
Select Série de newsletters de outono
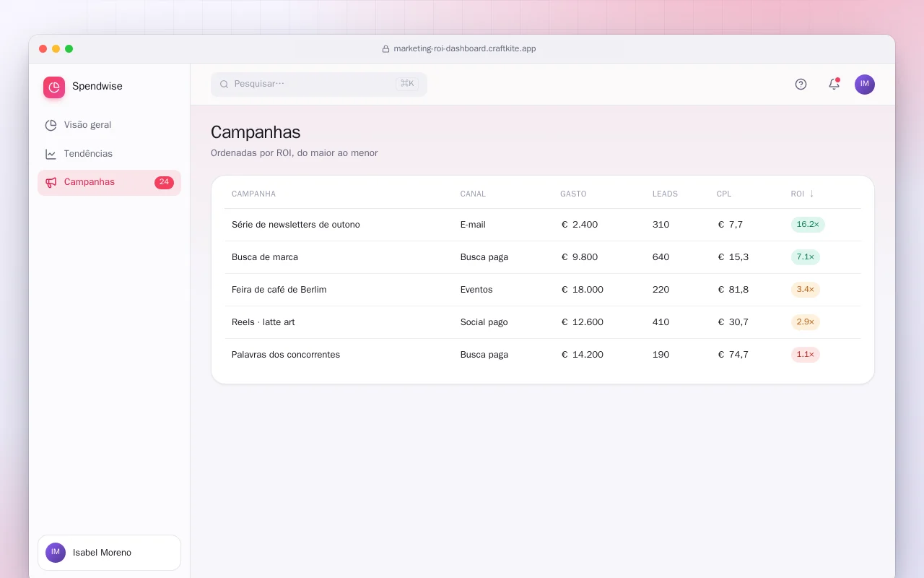(x=296, y=225)
